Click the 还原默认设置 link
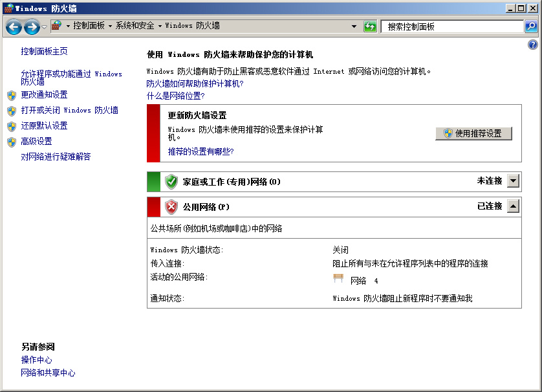The width and height of the screenshot is (542, 392). click(x=44, y=126)
